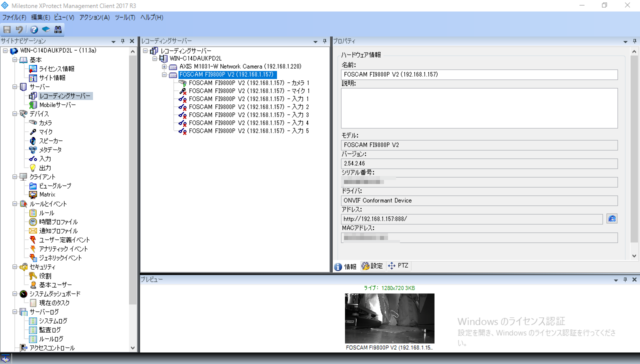This screenshot has height=364, width=640.
Task: Click the 説明 description text area
Action: pos(479,108)
